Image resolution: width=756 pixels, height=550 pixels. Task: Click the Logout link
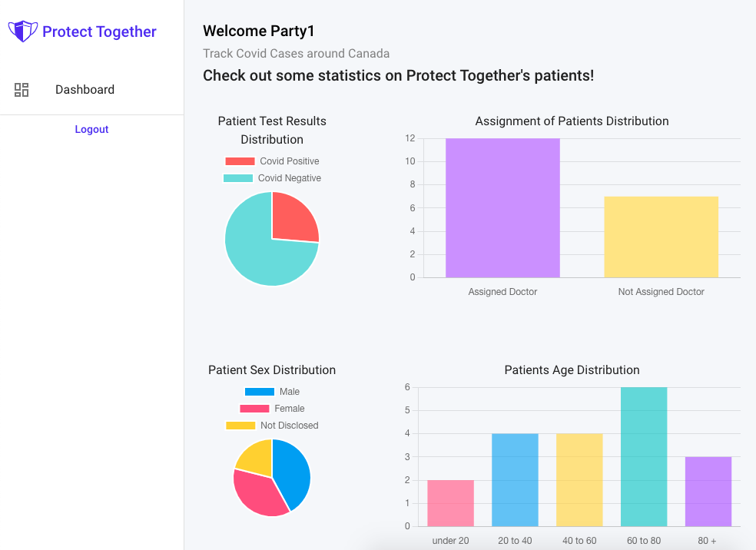click(91, 129)
